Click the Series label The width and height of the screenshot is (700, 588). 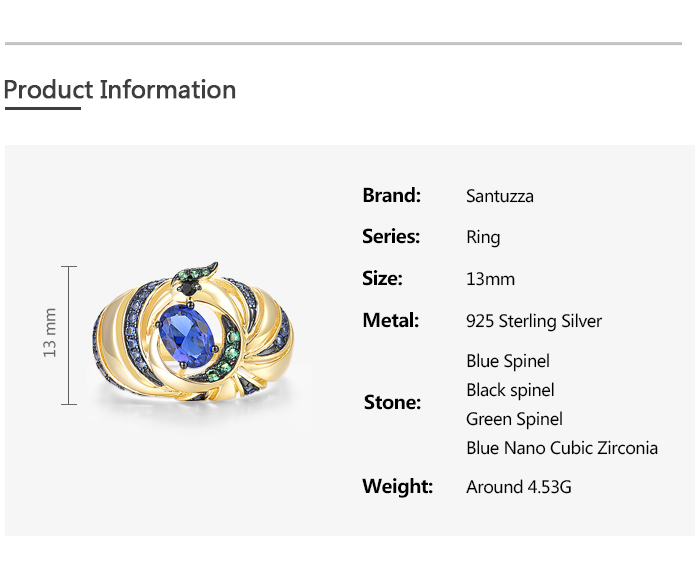390,237
